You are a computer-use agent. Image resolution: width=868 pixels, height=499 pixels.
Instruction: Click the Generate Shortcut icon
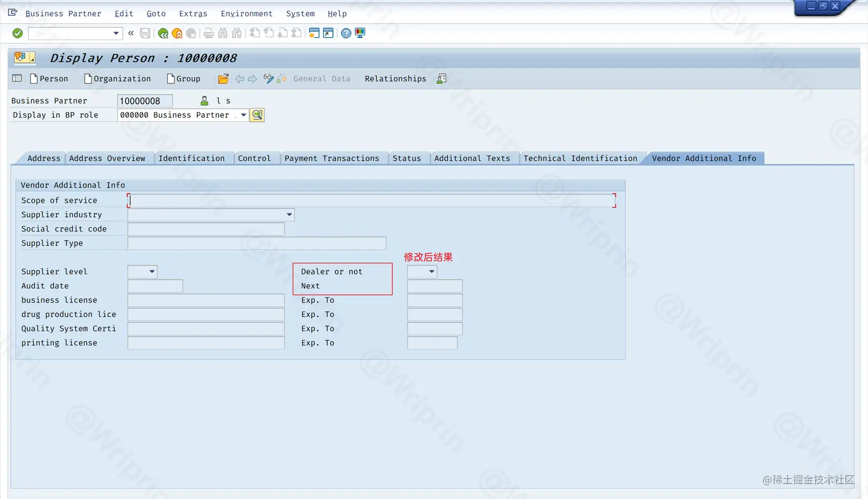328,33
